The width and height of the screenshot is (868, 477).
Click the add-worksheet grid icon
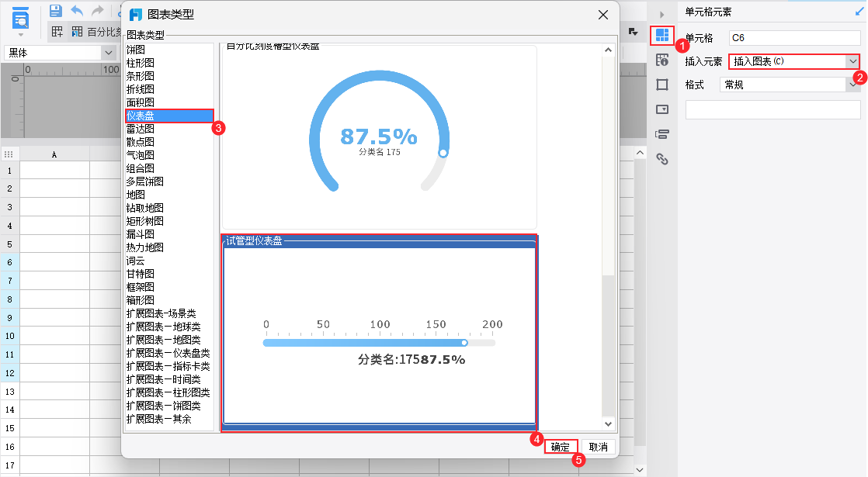pos(57,32)
